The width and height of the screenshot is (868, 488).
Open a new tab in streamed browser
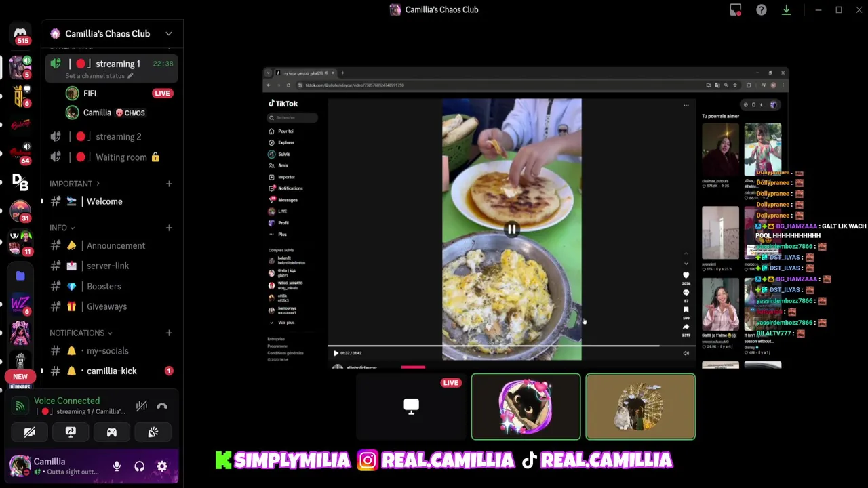click(342, 73)
